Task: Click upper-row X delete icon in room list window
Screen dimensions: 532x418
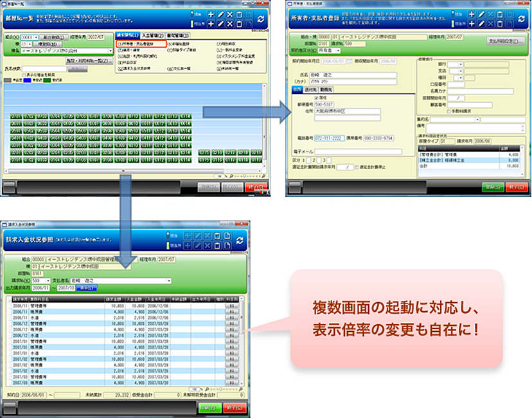Action: pos(229,15)
